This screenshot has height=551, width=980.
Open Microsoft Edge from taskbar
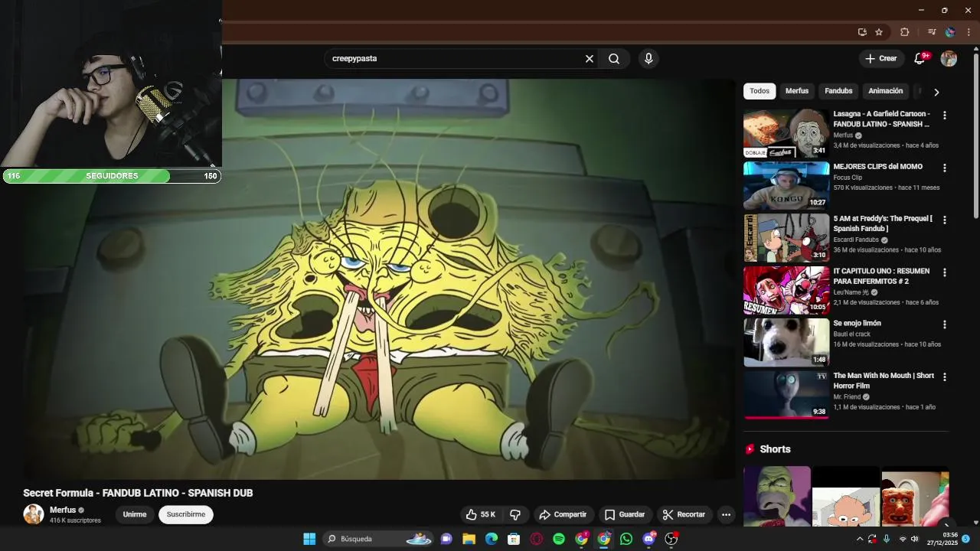point(492,539)
